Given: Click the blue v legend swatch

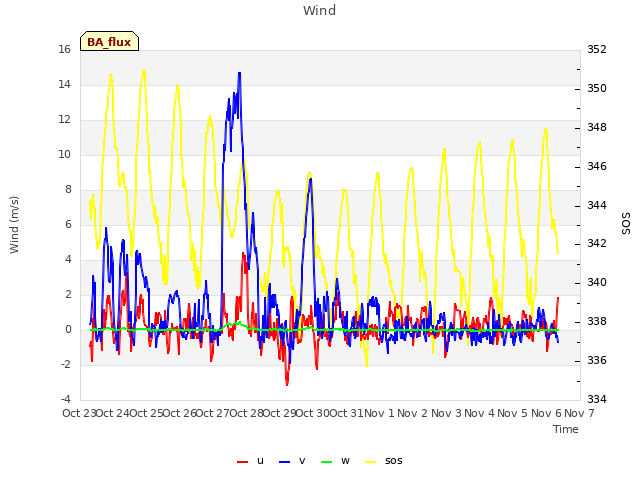Looking at the screenshot, I should click(x=284, y=462).
